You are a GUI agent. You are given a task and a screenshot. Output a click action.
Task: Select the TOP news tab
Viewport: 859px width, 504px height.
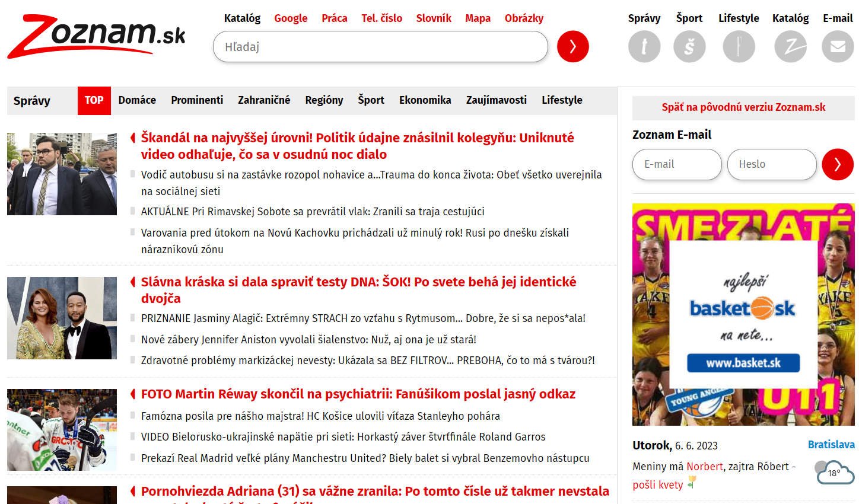point(94,100)
